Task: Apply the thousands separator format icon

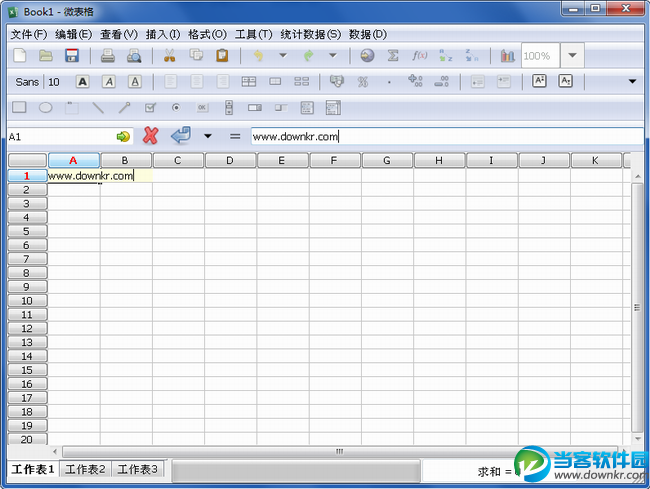Action: (x=389, y=82)
